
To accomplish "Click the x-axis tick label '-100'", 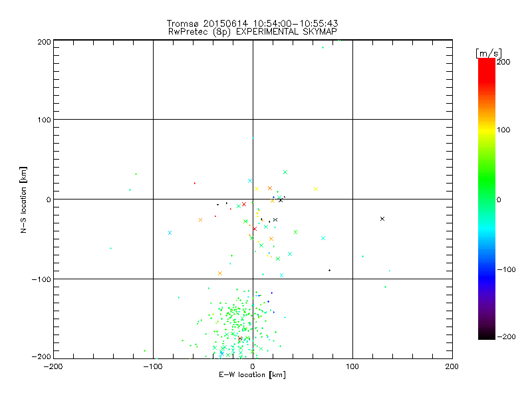I will coord(153,366).
